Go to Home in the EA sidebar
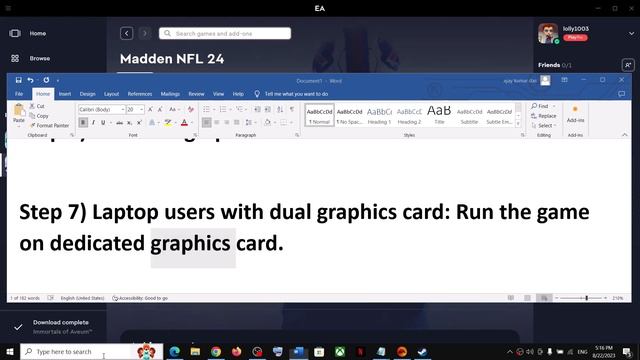This screenshot has width=640, height=360. point(28,33)
